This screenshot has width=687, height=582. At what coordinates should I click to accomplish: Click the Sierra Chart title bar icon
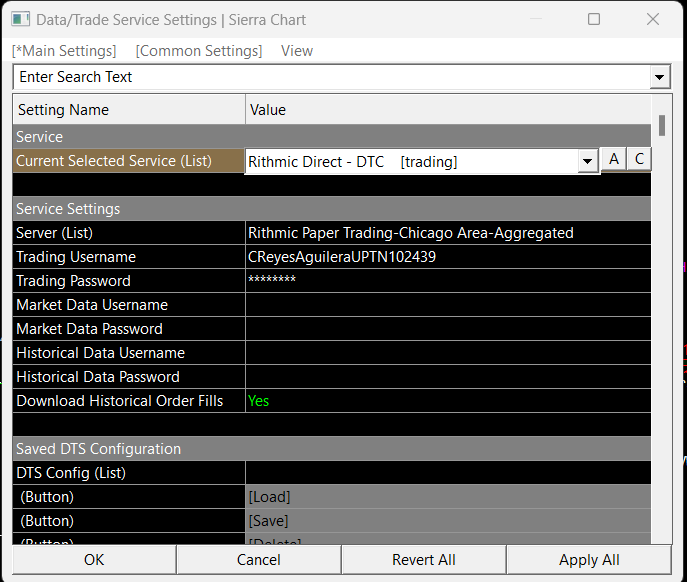(20, 20)
